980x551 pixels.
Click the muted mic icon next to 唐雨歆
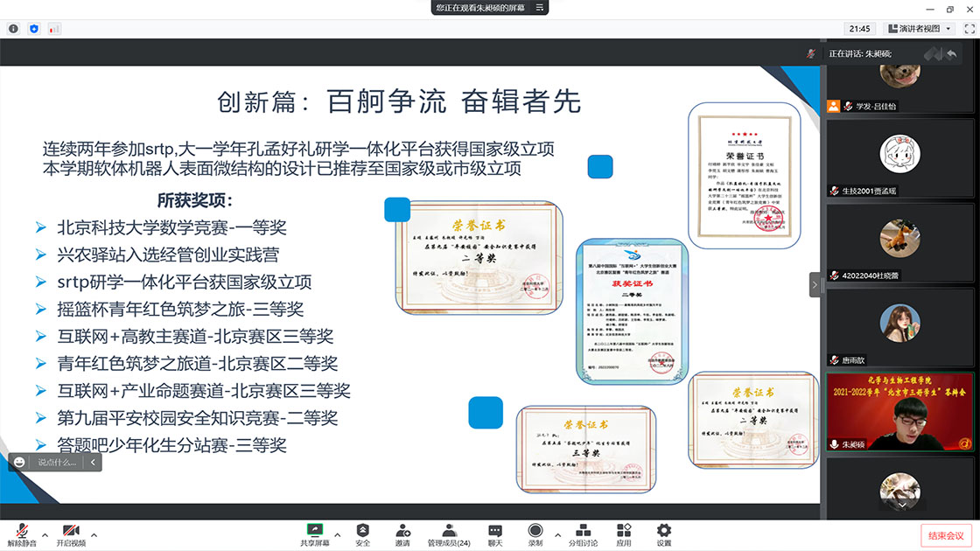835,360
